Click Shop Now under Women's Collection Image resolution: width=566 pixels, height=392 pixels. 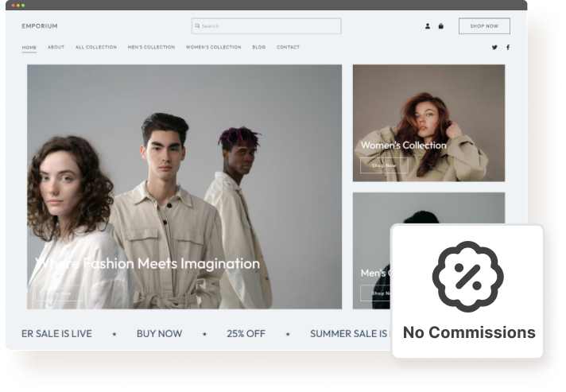coord(384,165)
